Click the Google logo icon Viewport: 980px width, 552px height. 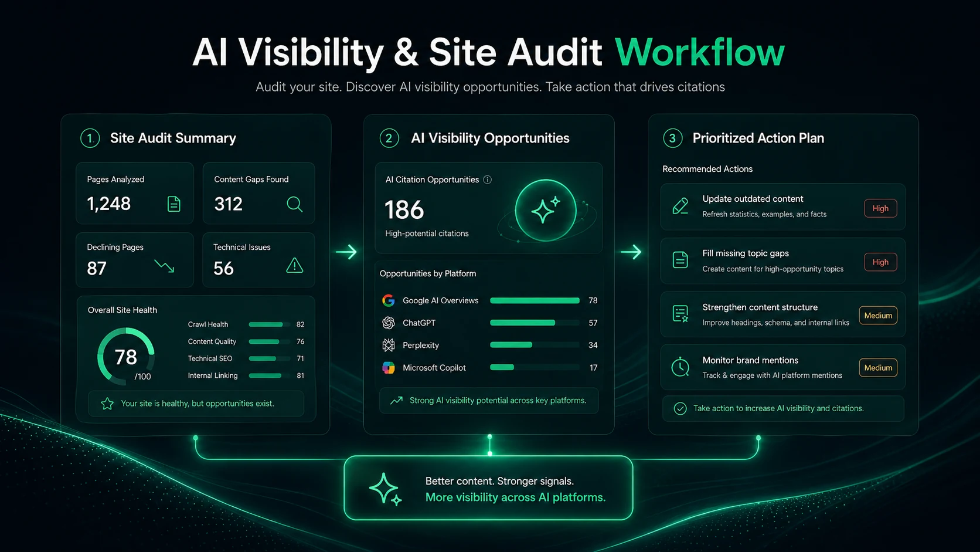pyautogui.click(x=389, y=300)
